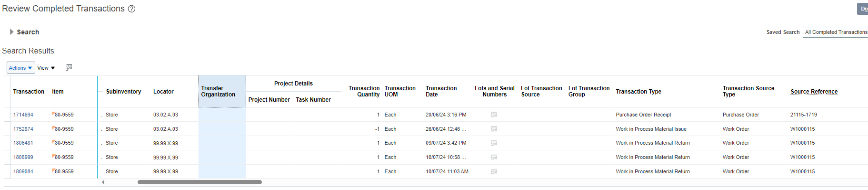Click the horizontal scrollbar thumb

[200, 182]
